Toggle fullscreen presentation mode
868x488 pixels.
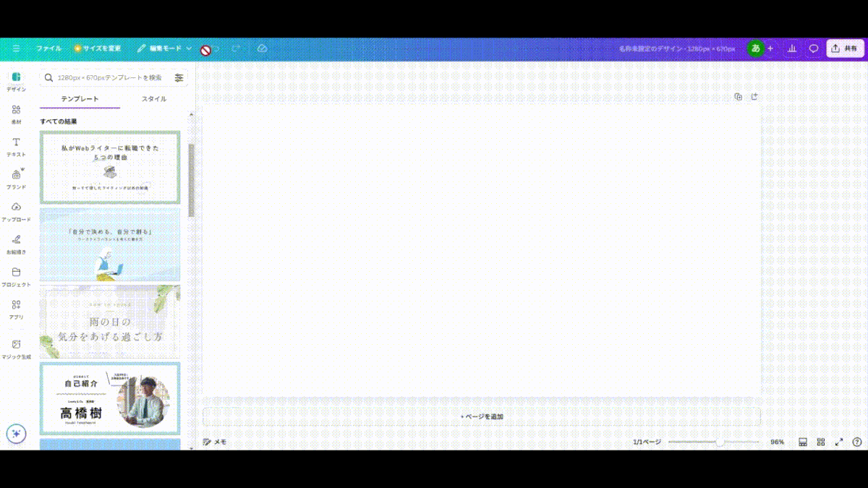click(x=839, y=442)
